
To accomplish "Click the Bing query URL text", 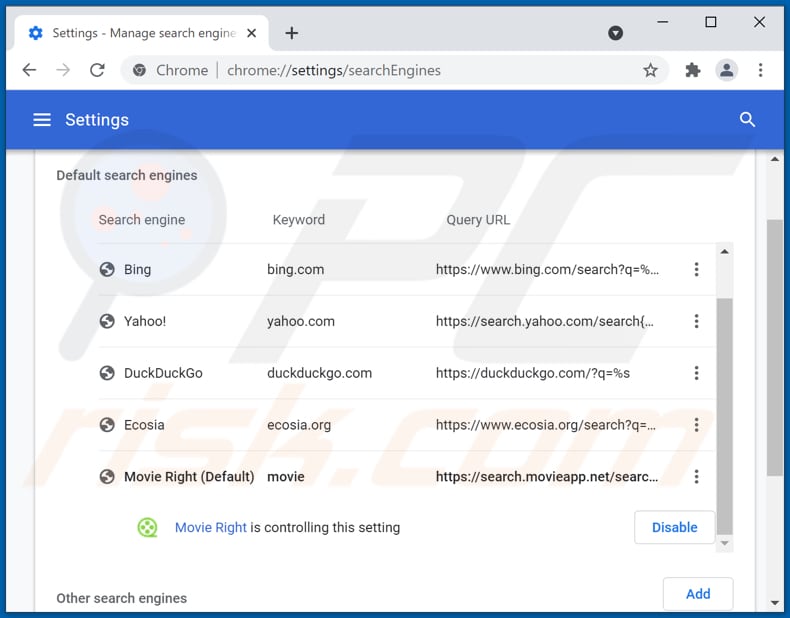I will tap(547, 269).
